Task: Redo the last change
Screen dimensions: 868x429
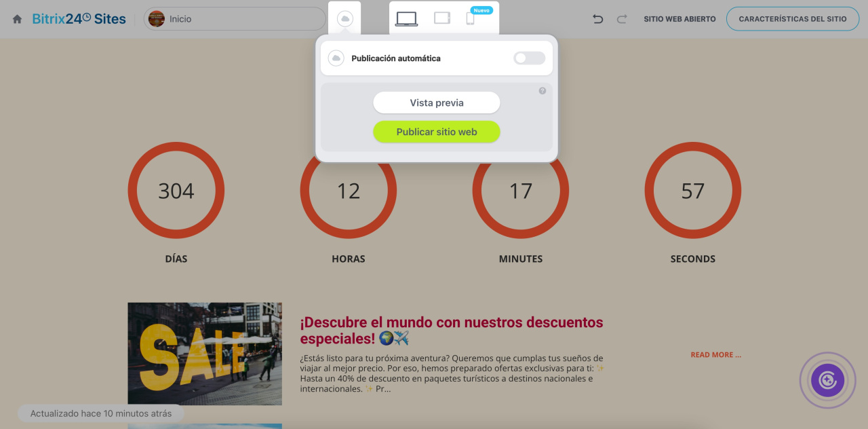Action: coord(622,19)
